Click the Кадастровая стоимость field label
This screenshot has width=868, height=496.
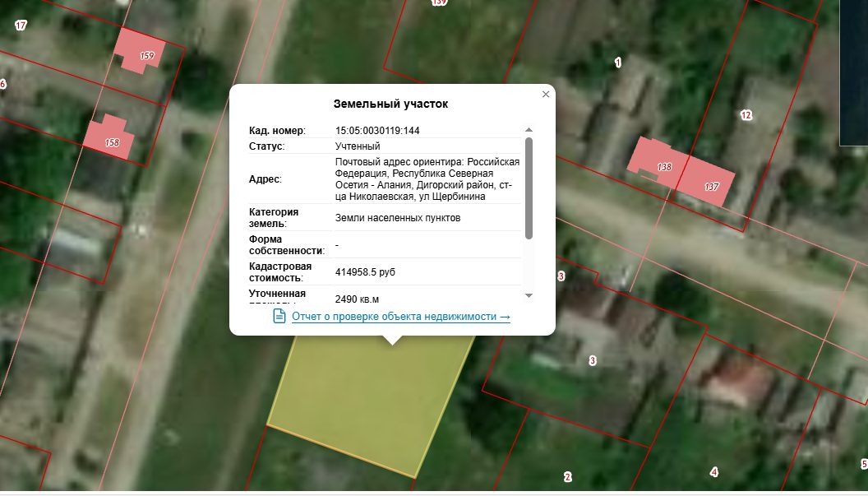tap(280, 272)
